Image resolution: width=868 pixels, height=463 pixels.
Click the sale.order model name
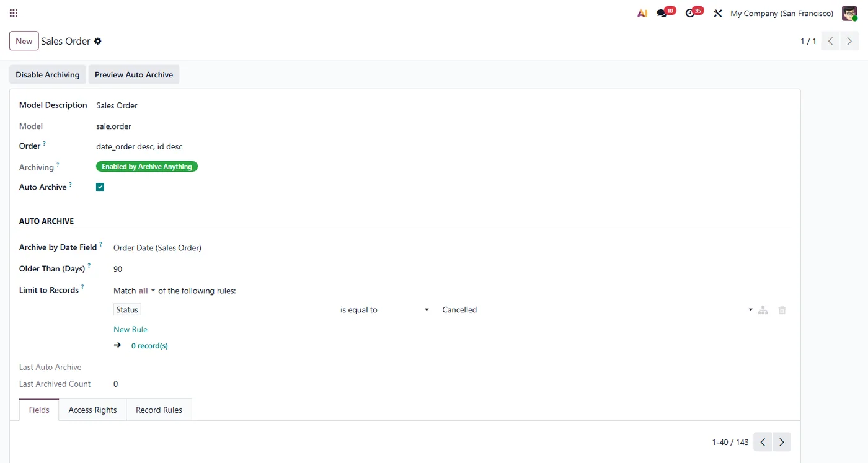[114, 126]
